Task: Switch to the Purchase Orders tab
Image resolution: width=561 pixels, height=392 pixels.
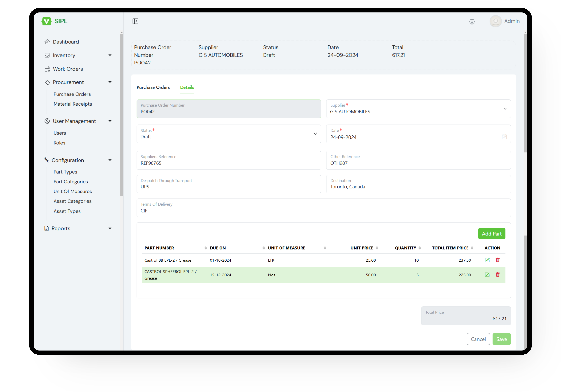Action: tap(153, 87)
